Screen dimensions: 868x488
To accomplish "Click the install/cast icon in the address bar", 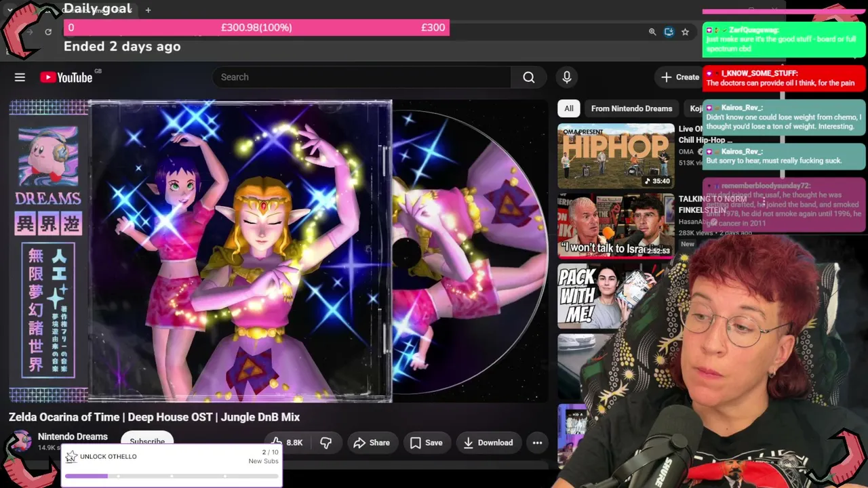I will coord(669,32).
